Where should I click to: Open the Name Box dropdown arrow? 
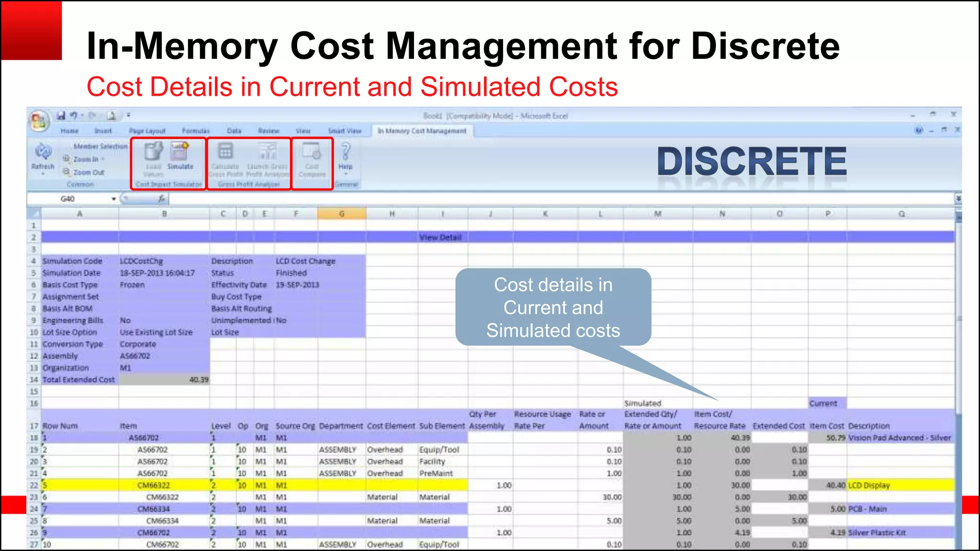coord(114,198)
